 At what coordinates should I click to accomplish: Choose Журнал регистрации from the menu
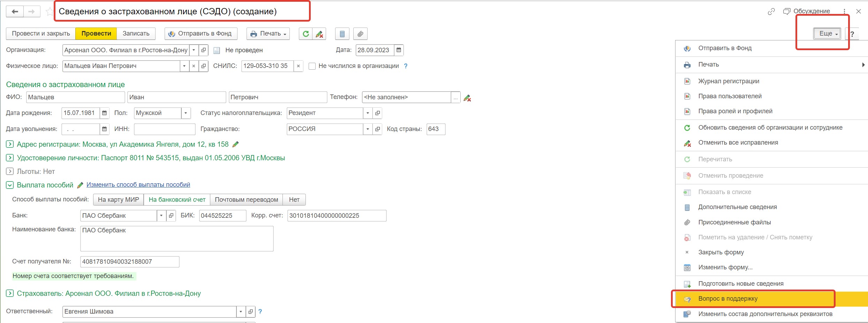(771, 81)
